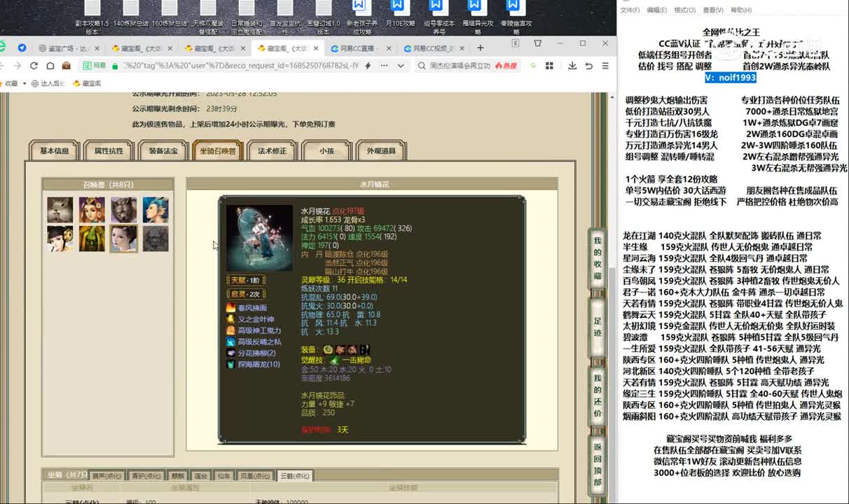Click the 启灵·2次 badge
Viewport: 849px width, 504px height.
[x=246, y=294]
